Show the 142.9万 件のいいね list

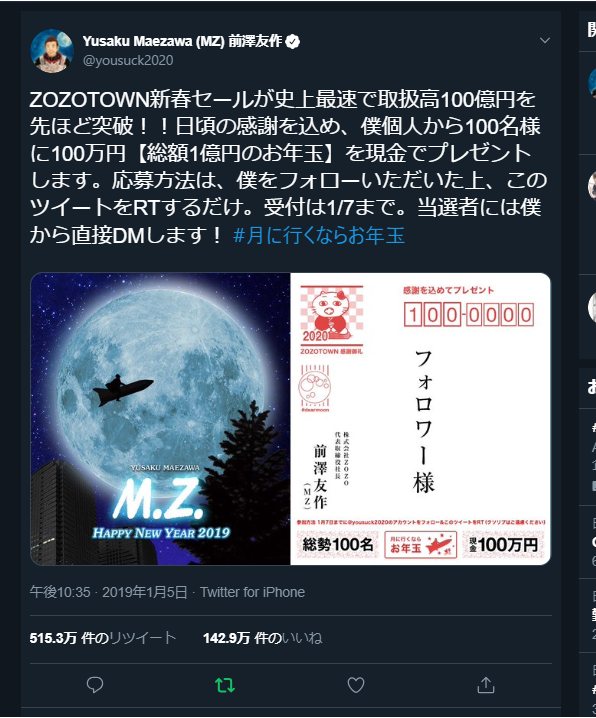click(x=262, y=638)
